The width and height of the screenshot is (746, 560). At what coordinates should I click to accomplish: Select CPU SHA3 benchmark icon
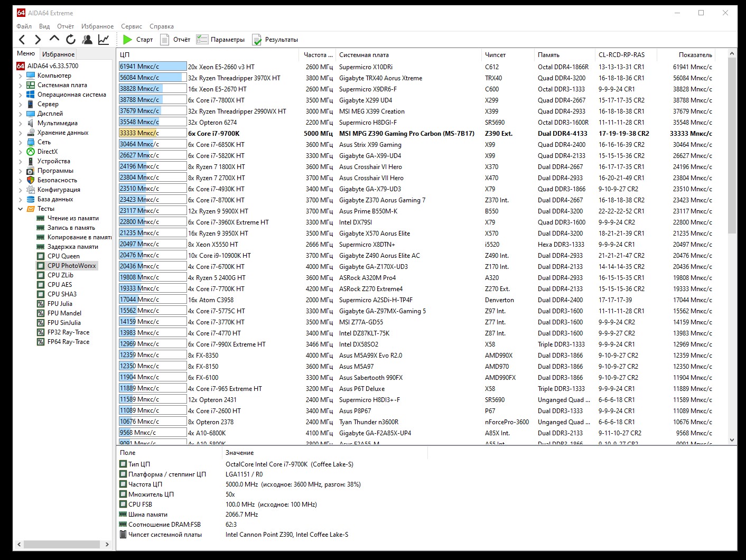click(41, 294)
